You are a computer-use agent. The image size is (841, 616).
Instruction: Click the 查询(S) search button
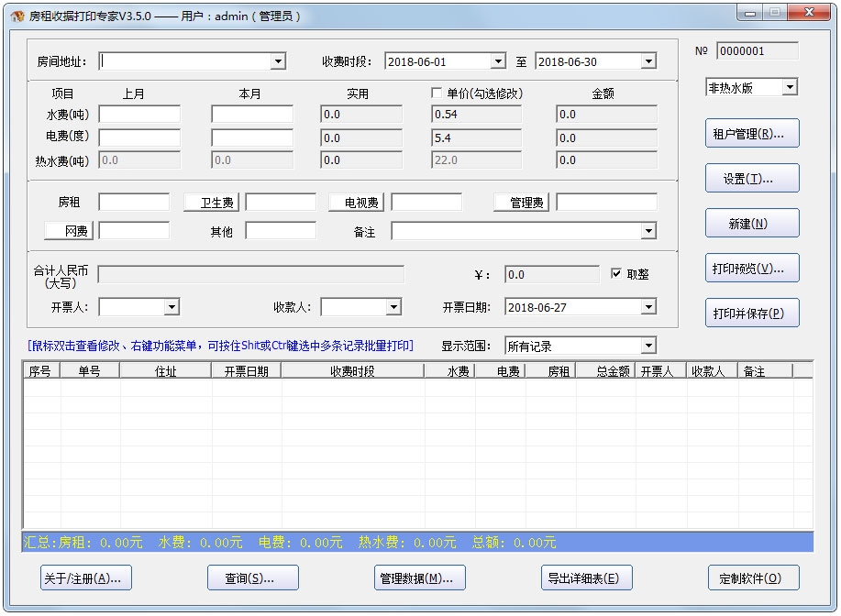[252, 577]
